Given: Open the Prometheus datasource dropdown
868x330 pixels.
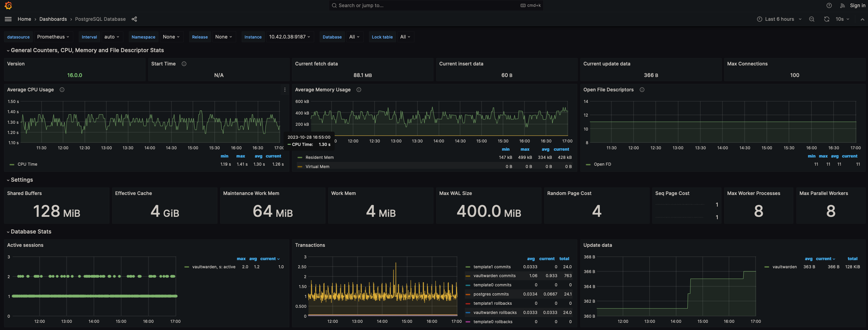Looking at the screenshot, I should pyautogui.click(x=53, y=37).
